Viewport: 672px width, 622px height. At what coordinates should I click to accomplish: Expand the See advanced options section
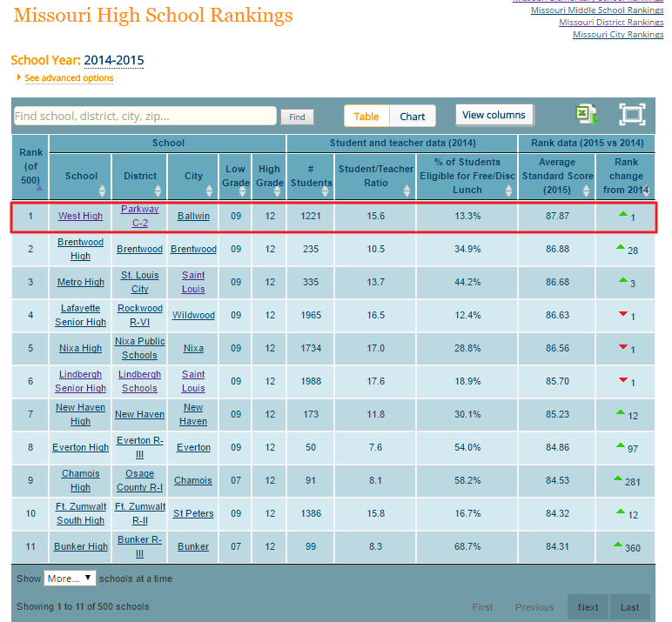coord(69,78)
